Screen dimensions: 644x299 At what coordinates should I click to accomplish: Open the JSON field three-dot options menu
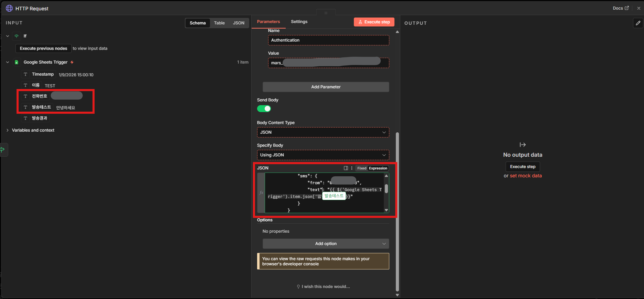click(x=351, y=168)
